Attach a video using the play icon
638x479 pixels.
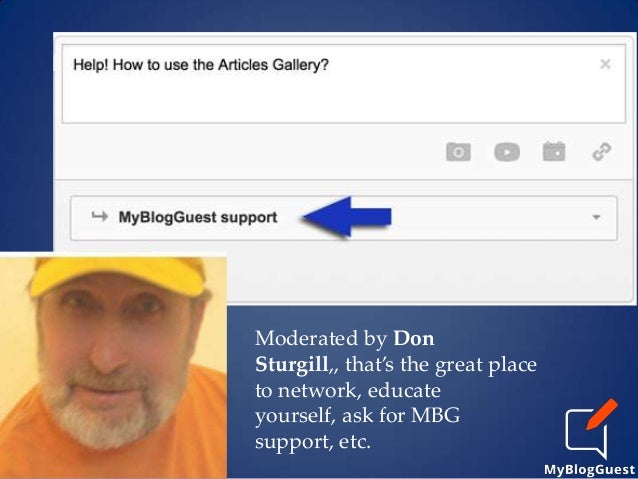507,152
